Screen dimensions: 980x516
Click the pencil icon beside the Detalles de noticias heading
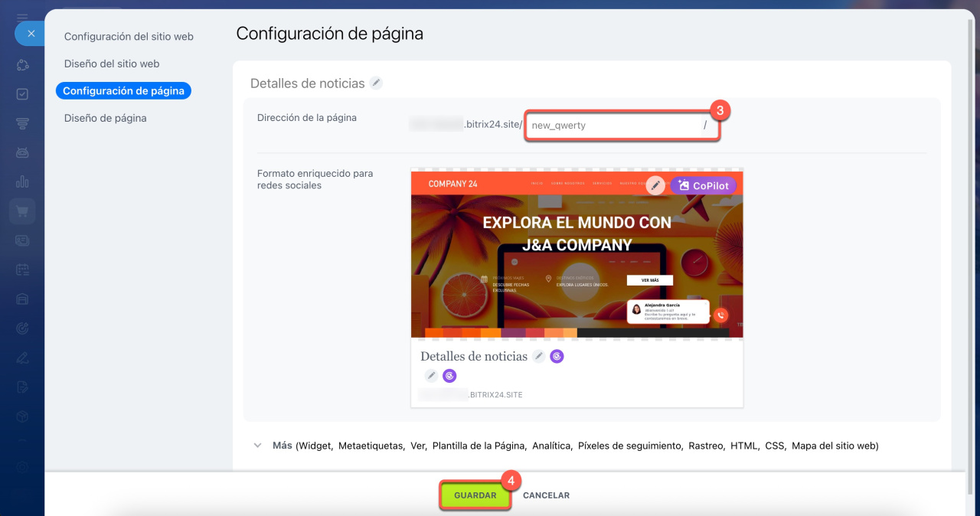[x=376, y=83]
